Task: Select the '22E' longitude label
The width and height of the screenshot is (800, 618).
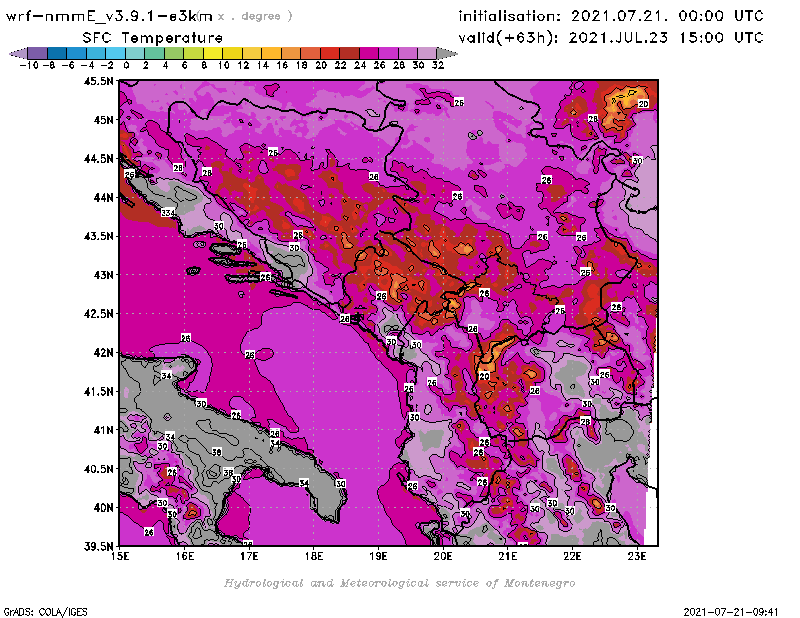Action: click(572, 556)
